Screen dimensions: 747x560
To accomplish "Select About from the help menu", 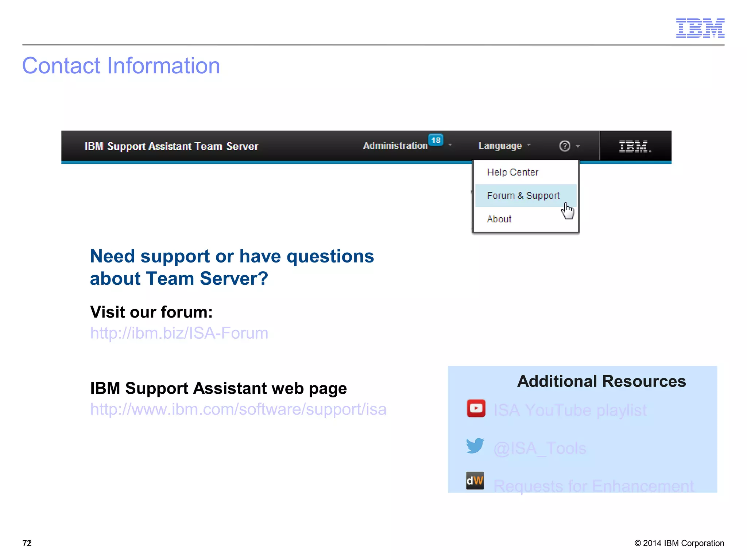I will pos(526,219).
